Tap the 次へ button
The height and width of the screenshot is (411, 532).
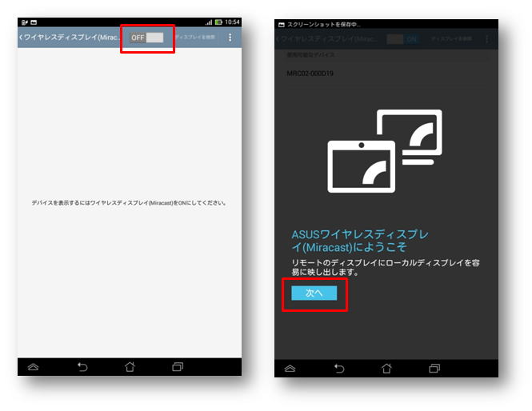tap(314, 293)
